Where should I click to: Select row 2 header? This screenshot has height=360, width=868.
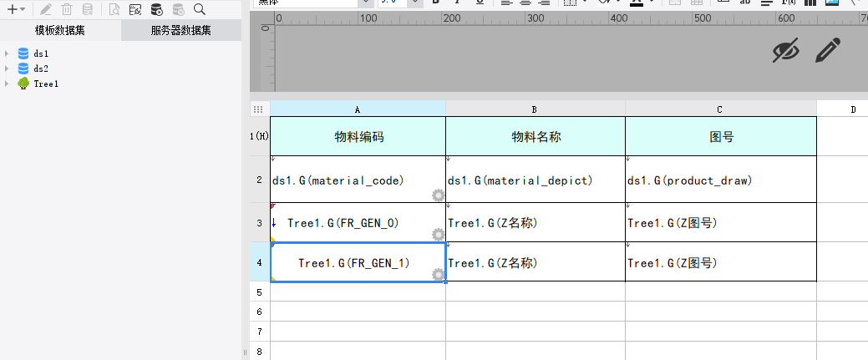tap(259, 180)
